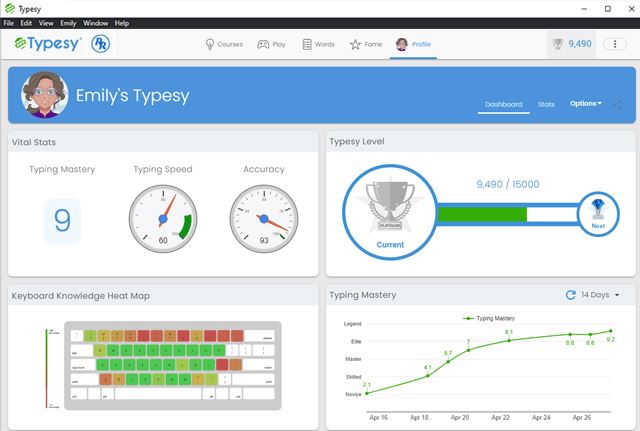Viewport: 640px width, 431px height.
Task: Click the round badge icon beside the Typesy logo
Action: (x=100, y=45)
